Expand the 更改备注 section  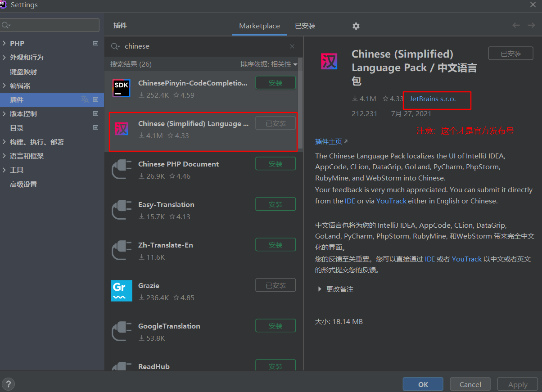(320, 289)
